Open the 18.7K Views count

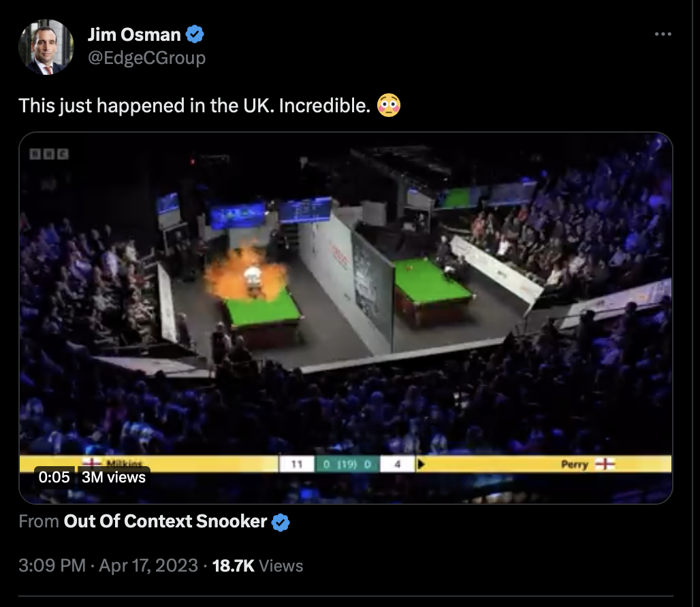point(257,565)
